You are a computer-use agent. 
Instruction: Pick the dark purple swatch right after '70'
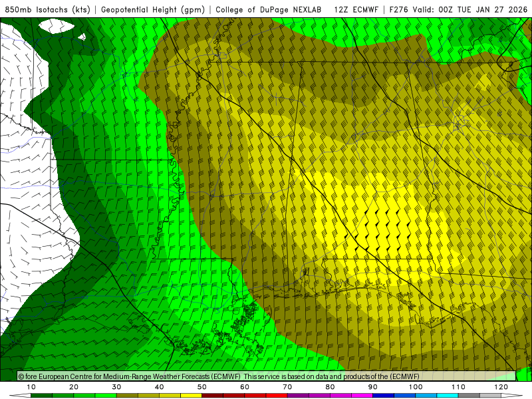click(x=298, y=396)
